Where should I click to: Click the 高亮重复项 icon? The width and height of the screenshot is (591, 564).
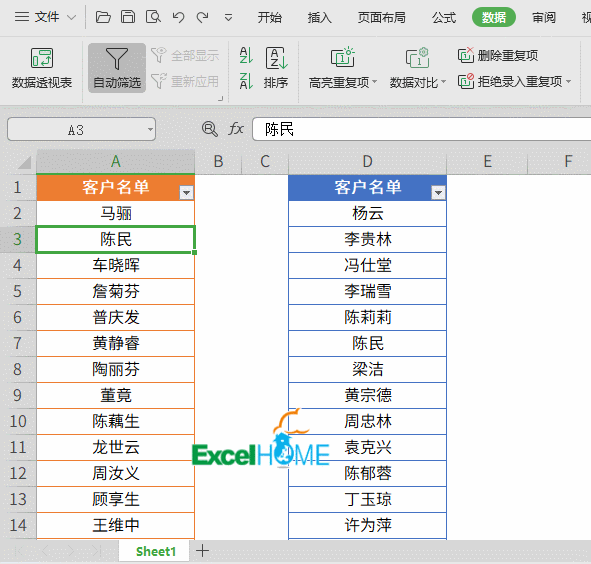click(343, 58)
